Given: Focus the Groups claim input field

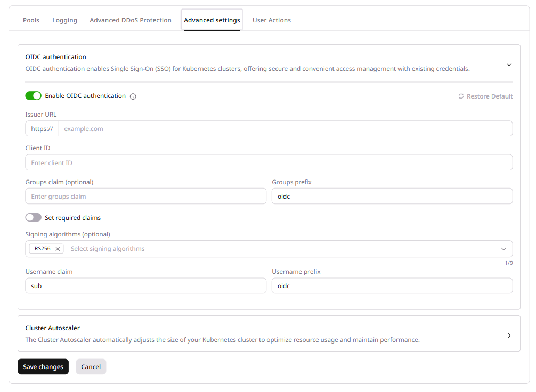Looking at the screenshot, I should pos(145,197).
